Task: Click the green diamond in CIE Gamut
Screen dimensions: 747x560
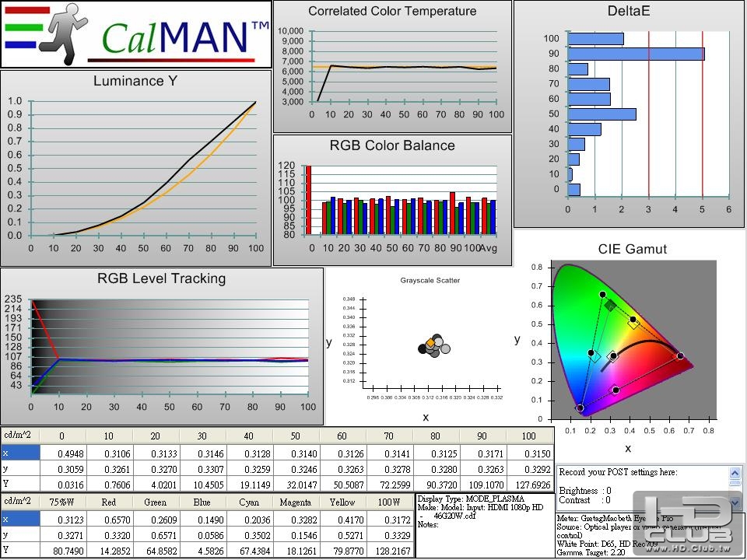Action: 610,305
